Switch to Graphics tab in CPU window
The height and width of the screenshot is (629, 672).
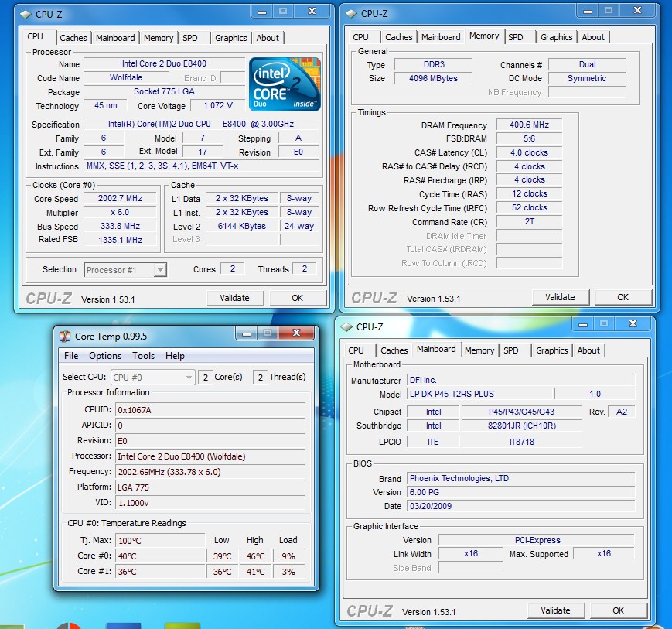coord(231,38)
